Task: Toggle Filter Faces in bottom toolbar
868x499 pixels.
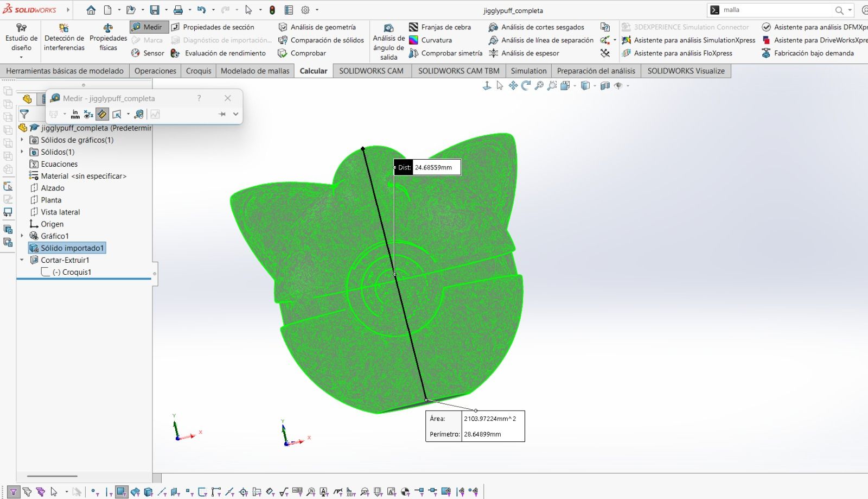Action: [122, 492]
